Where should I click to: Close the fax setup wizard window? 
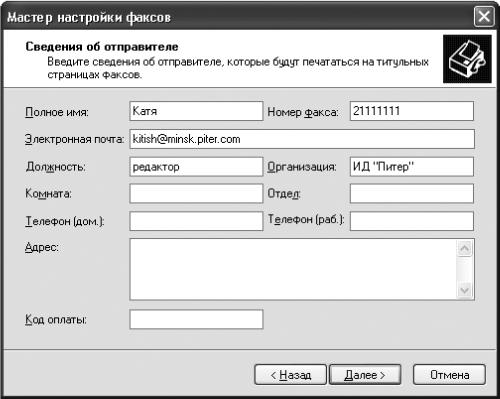(484, 17)
